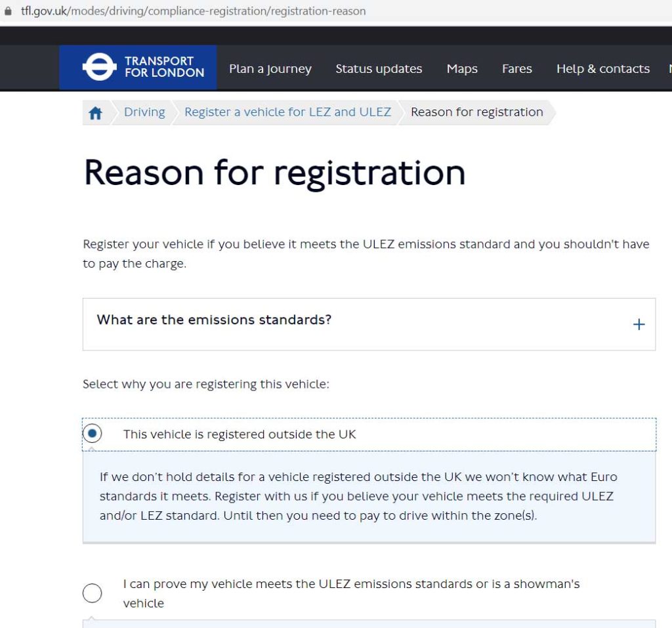Click the home icon in breadcrumb
Screen dimensions: 672x628
coord(95,113)
